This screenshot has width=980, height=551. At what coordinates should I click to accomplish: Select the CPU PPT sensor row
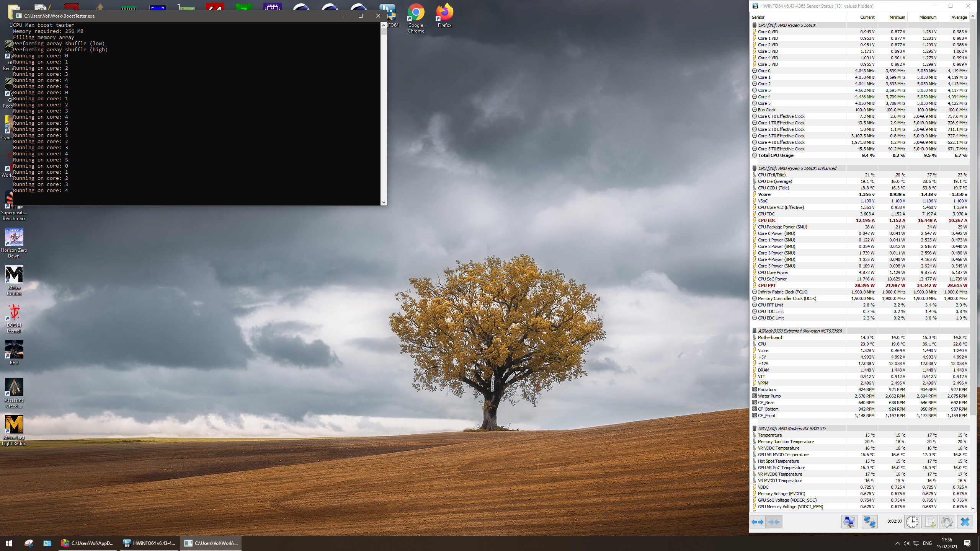(767, 285)
